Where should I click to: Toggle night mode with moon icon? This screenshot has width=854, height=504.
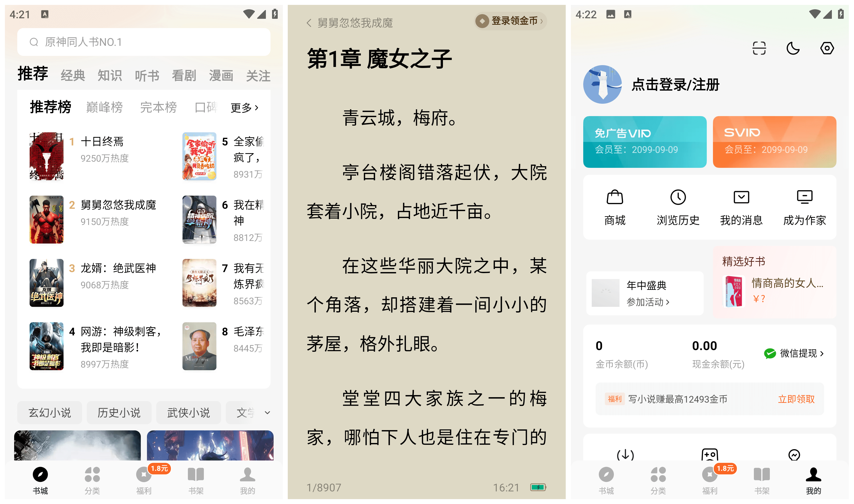[793, 48]
